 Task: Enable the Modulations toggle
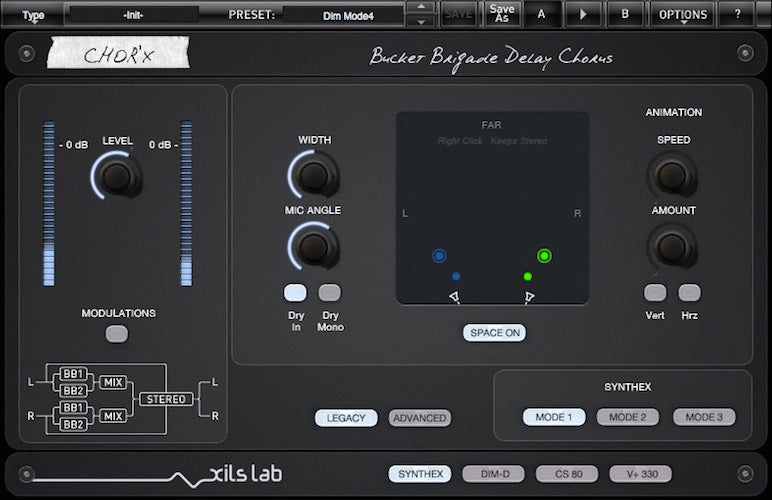[x=117, y=334]
